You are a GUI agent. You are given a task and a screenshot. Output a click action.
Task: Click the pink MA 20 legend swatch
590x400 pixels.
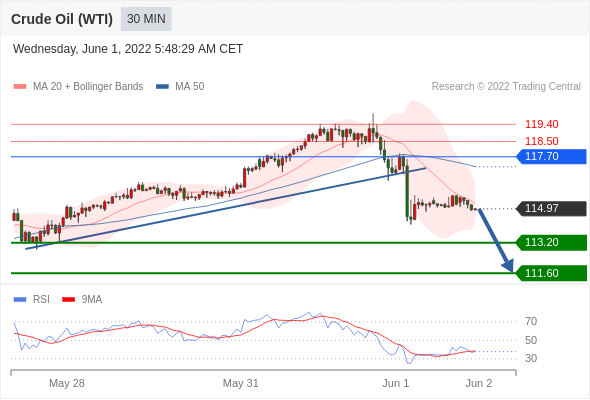[x=20, y=87]
